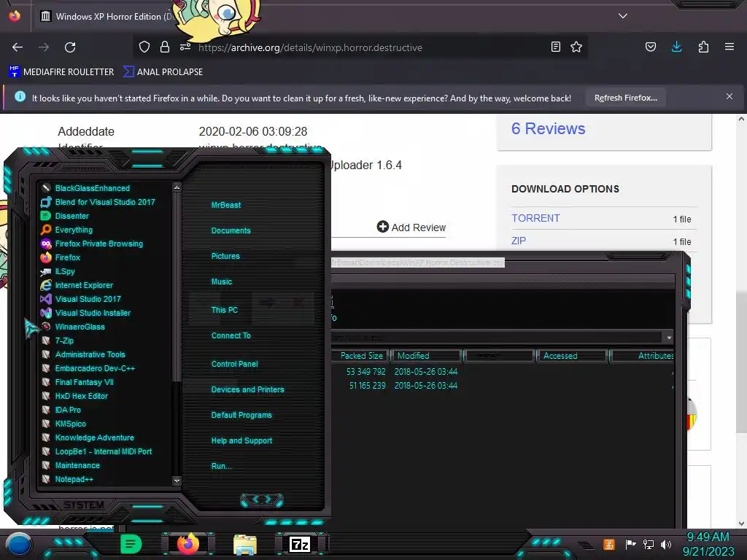
Task: Click the Start orb button
Action: (x=19, y=544)
